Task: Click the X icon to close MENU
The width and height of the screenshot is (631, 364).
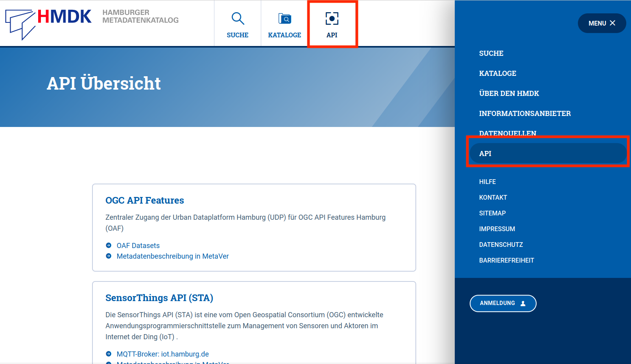Action: 613,23
